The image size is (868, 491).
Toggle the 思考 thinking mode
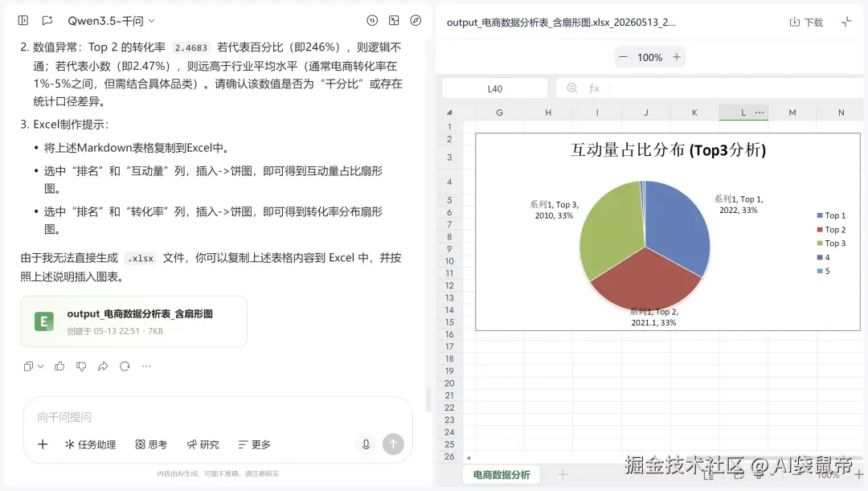coord(151,444)
